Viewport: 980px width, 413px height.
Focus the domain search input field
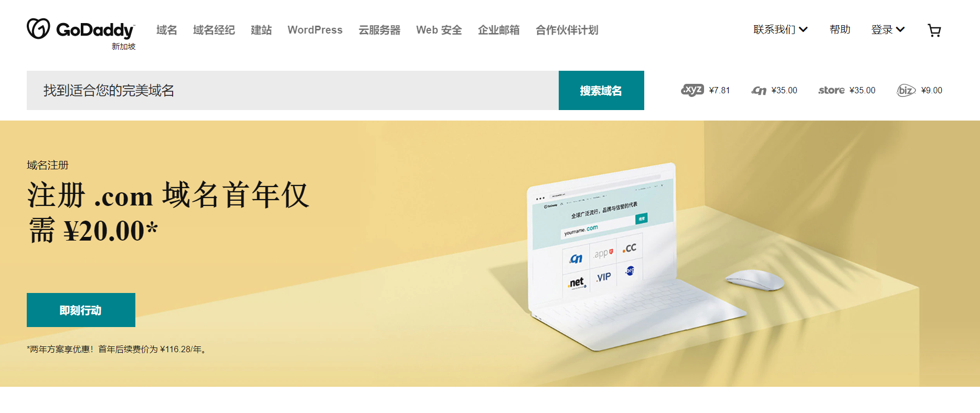coord(293,90)
